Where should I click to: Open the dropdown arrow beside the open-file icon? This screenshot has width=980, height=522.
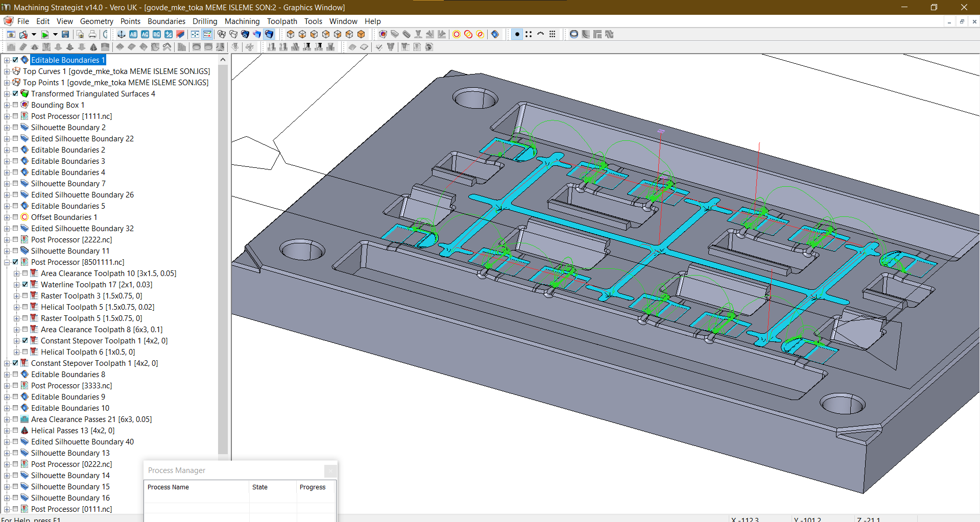[x=34, y=34]
